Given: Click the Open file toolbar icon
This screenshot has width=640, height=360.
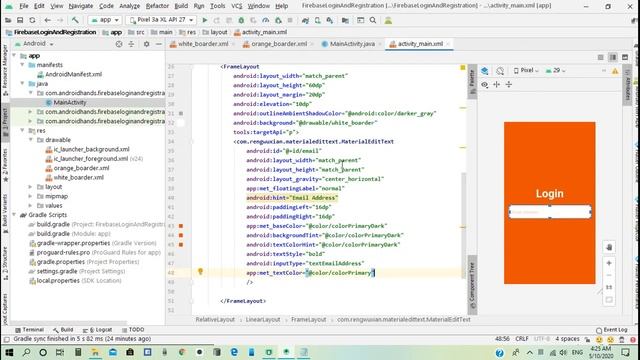Looking at the screenshot, I should click(x=8, y=20).
